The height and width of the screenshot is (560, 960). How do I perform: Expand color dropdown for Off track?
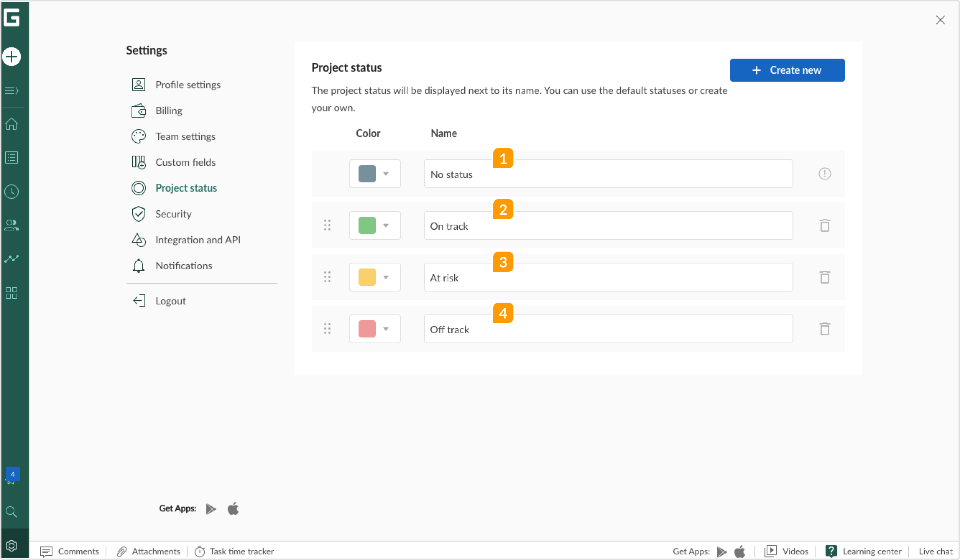385,329
